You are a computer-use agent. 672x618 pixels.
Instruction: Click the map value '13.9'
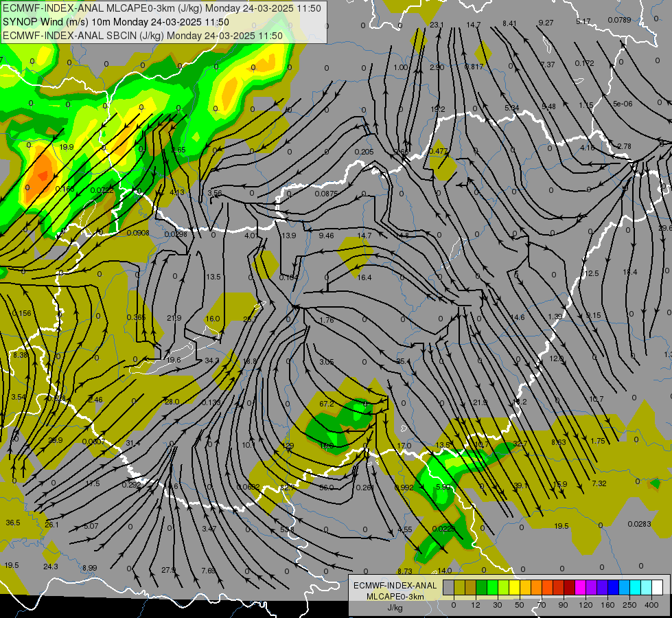coord(289,236)
